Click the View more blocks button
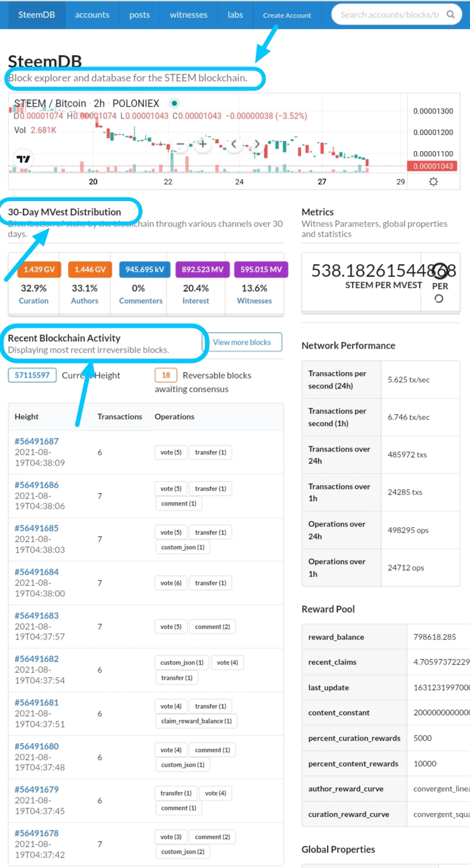Image resolution: width=470 pixels, height=868 pixels. (242, 342)
